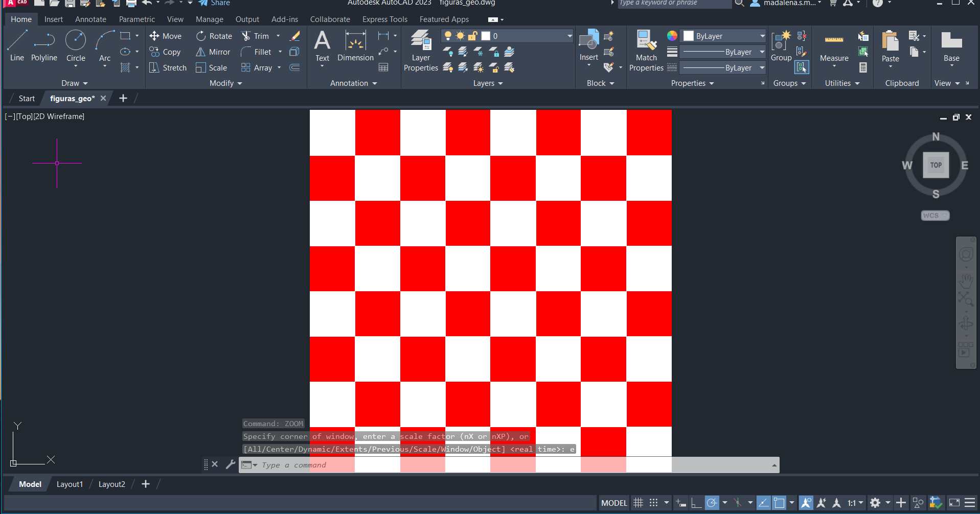
Task: Toggle Ortho mode in status bar
Action: pyautogui.click(x=695, y=503)
